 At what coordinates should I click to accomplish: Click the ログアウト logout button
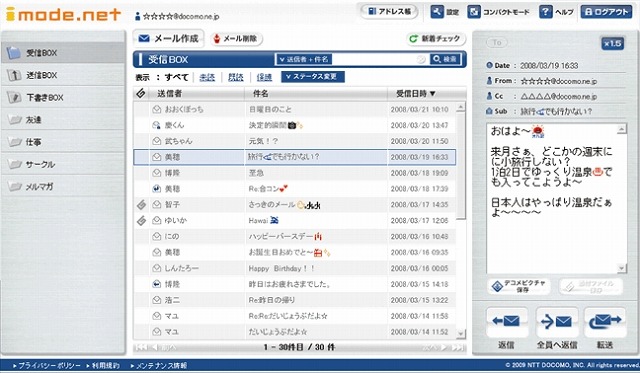(x=606, y=12)
